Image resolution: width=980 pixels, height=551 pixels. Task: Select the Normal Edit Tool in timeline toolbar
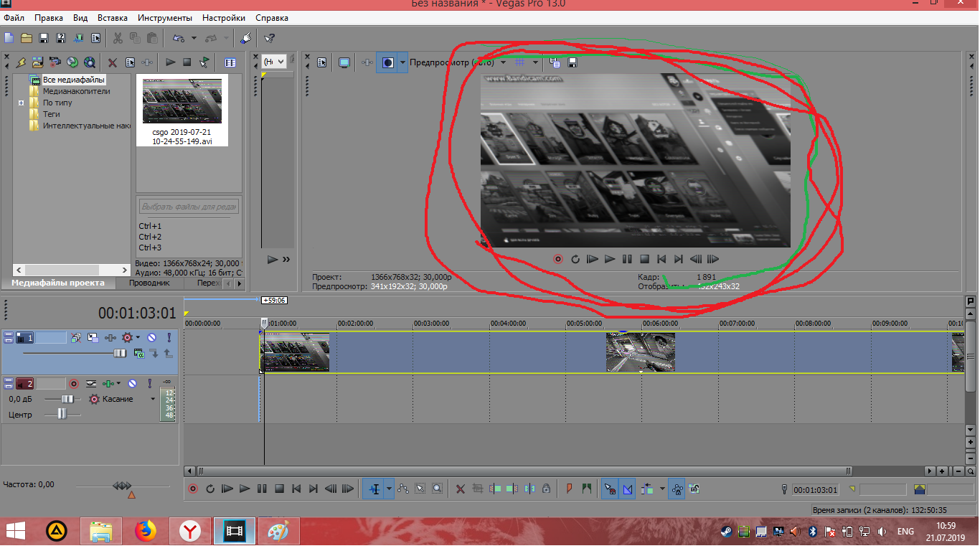pos(374,489)
